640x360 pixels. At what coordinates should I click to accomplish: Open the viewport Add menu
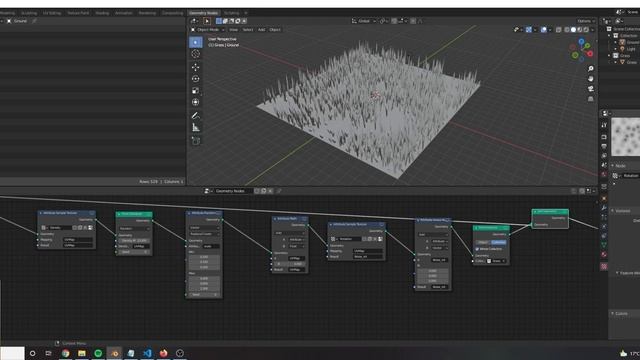(261, 30)
